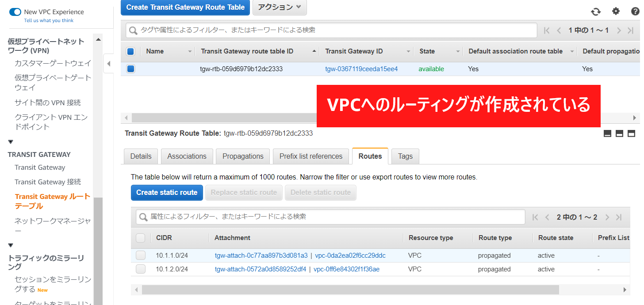Check the 10.1.2.0/24 route checkbox
Viewport: 644px width, 305px height.
(141, 269)
